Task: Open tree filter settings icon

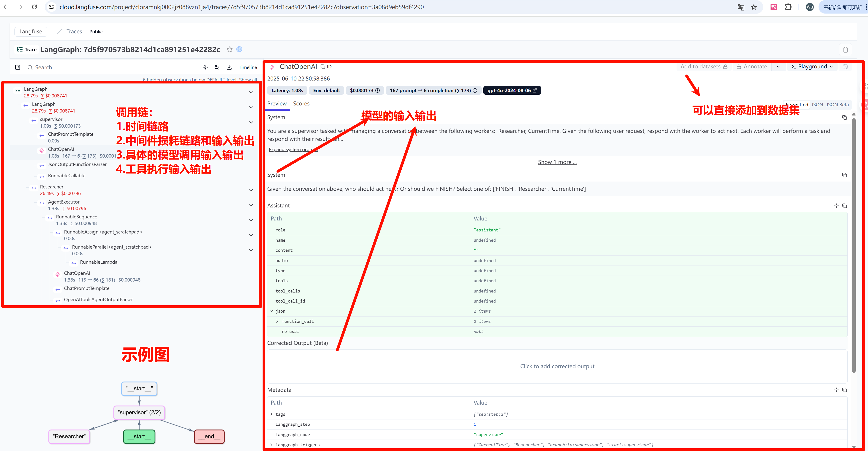Action: coord(217,67)
